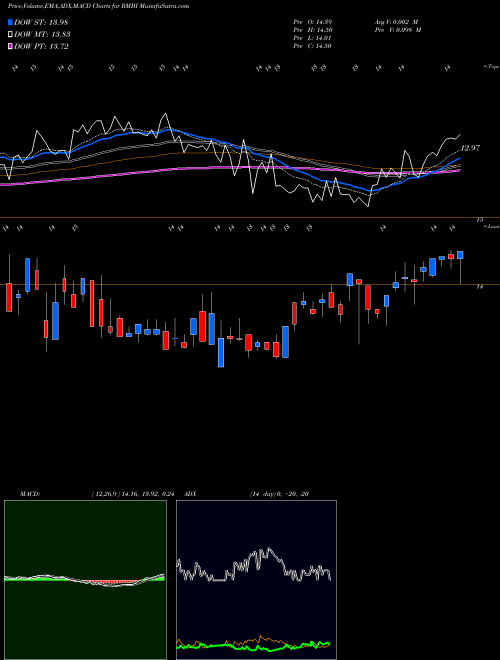Select the 'DOW MT: 13.83' legend text

click(42, 35)
